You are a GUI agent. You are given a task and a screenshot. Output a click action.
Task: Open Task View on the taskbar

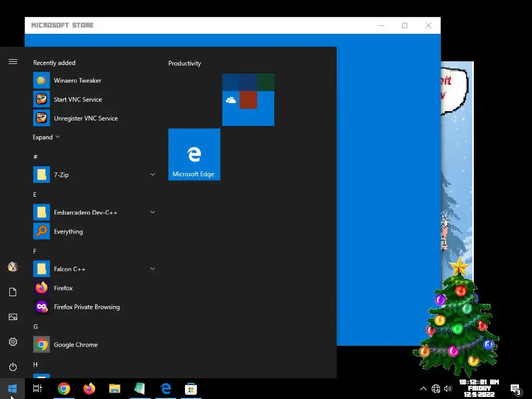37,389
